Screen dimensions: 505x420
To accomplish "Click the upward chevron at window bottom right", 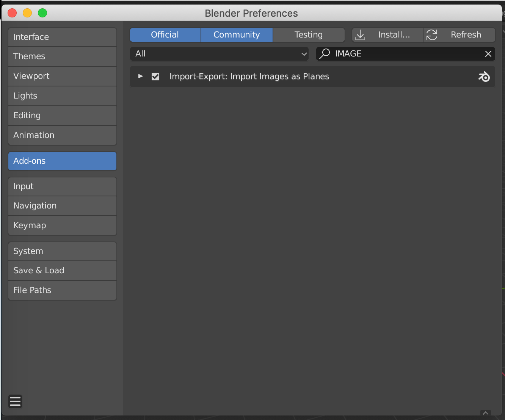I will 486,413.
